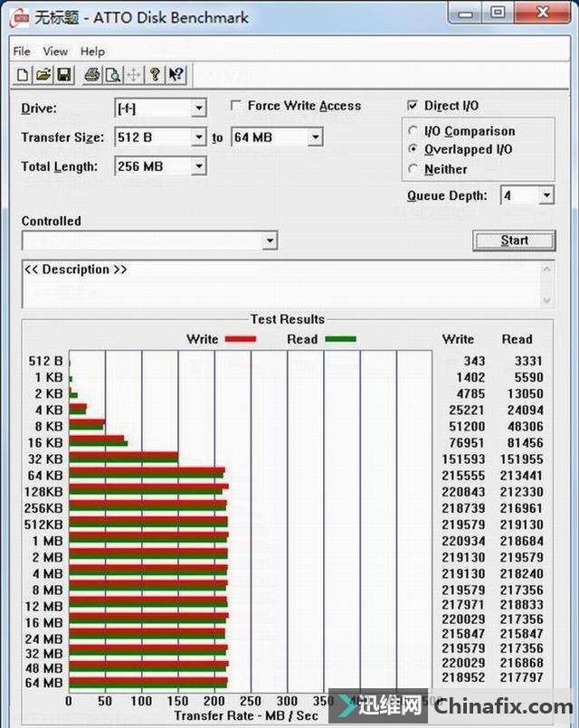
Task: Click the read value 151955
Action: 521,459
